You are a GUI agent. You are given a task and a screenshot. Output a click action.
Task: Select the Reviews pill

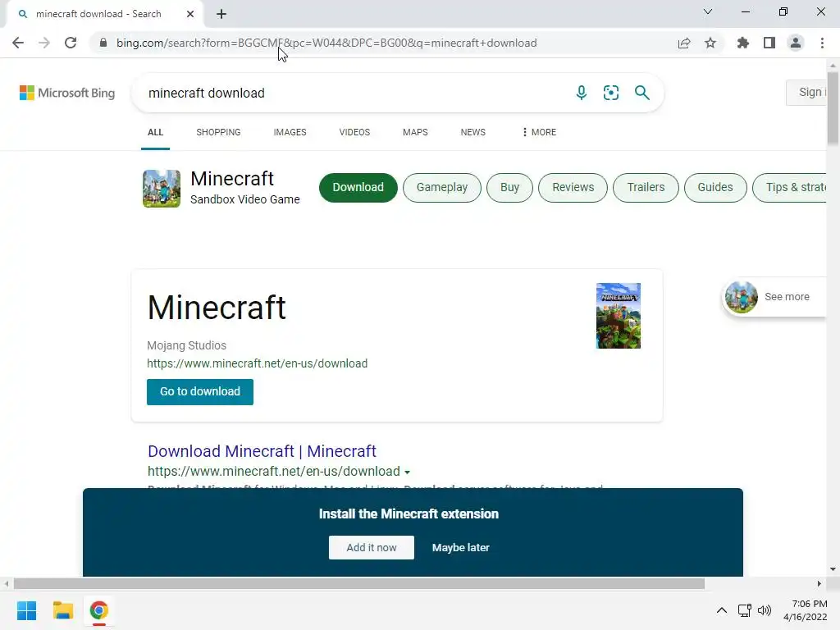click(x=573, y=188)
